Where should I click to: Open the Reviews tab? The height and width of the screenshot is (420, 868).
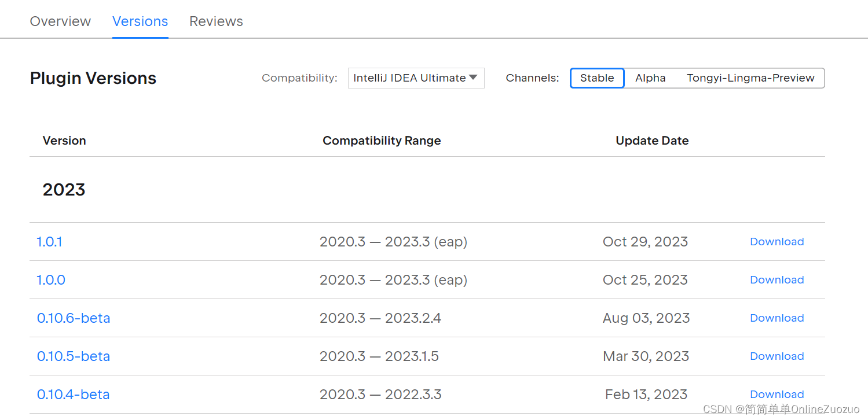click(216, 21)
